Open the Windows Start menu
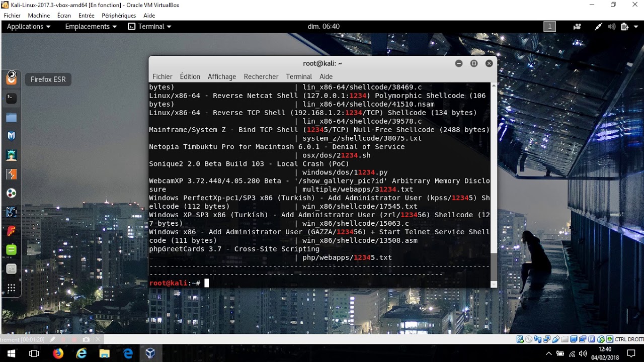Image resolution: width=644 pixels, height=362 pixels. pyautogui.click(x=11, y=353)
